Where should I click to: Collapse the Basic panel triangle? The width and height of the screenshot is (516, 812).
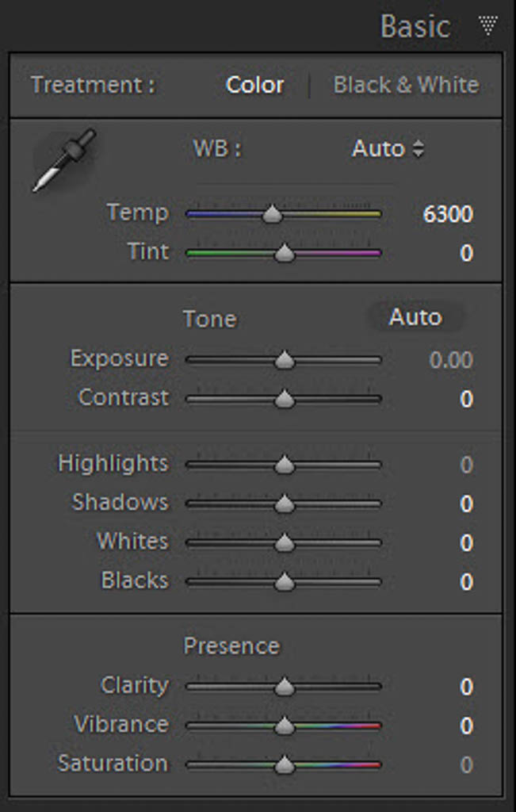(487, 27)
